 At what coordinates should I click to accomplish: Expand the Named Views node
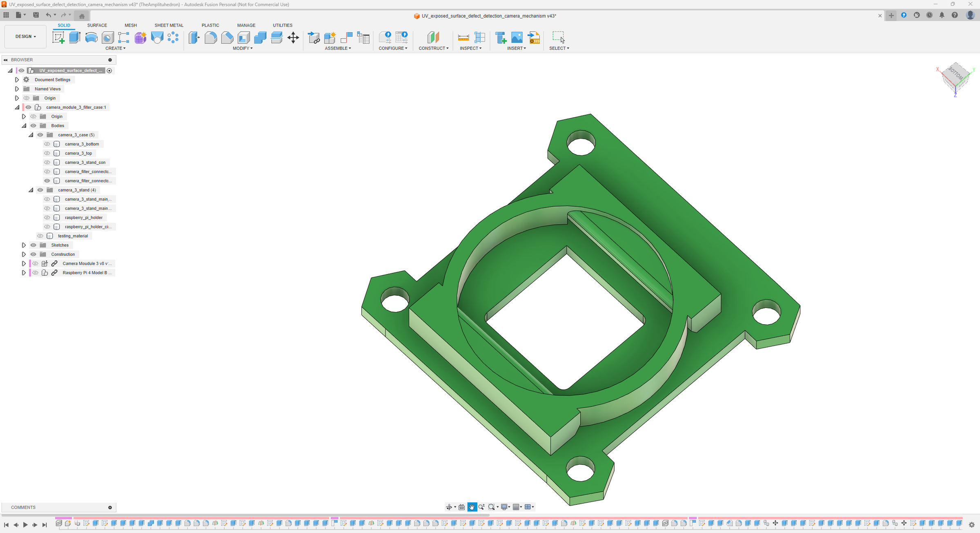tap(17, 89)
